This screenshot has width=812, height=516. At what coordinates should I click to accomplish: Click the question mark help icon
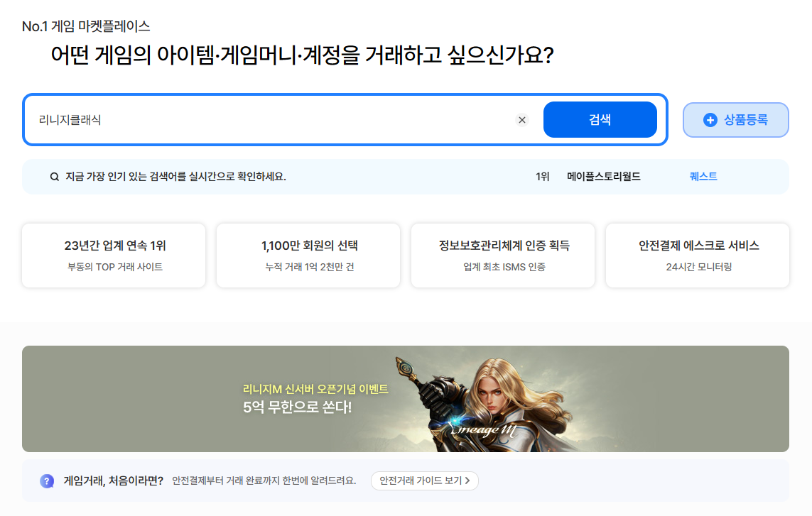47,481
